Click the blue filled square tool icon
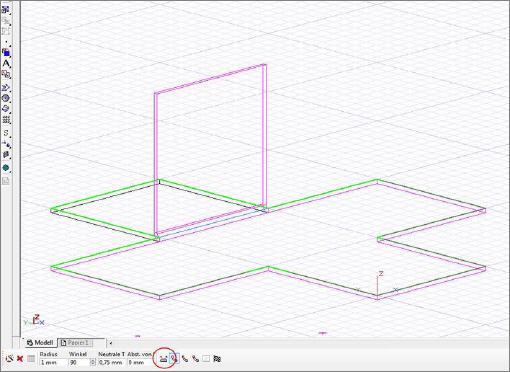510x372 pixels. [x=6, y=52]
